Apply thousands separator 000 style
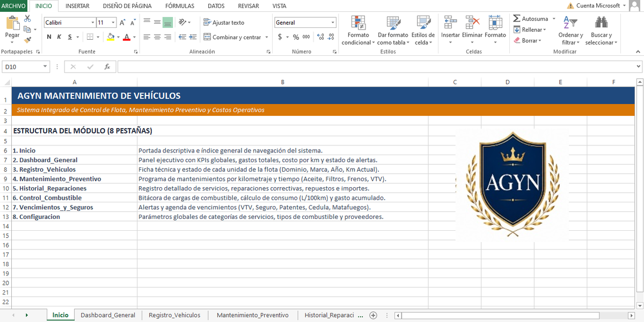644x322 pixels. click(x=306, y=37)
